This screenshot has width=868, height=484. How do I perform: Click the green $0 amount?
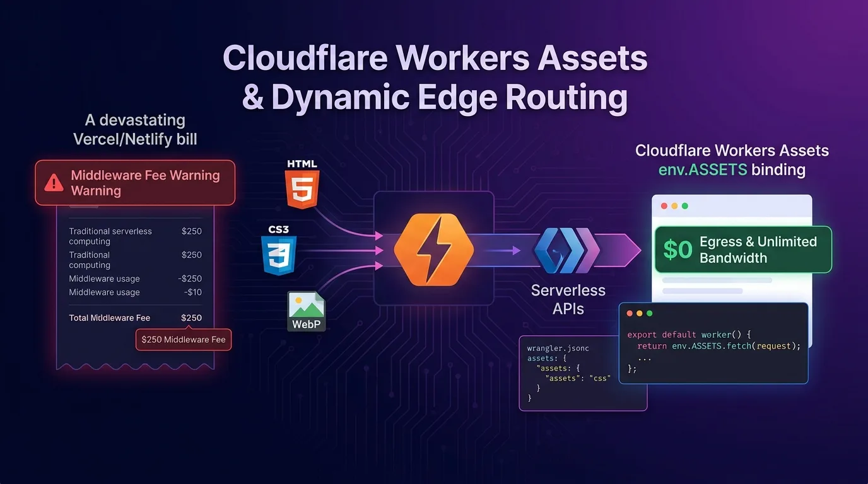[x=677, y=250]
